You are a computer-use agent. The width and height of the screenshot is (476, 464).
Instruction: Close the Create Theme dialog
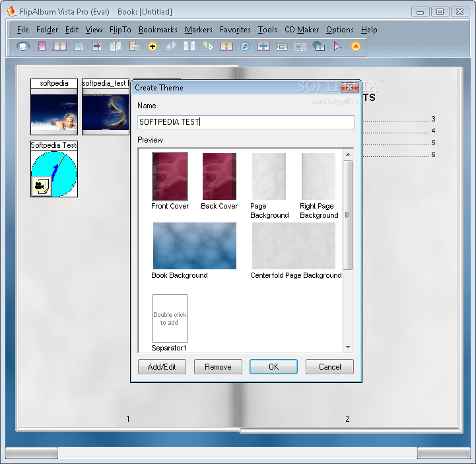tap(350, 87)
